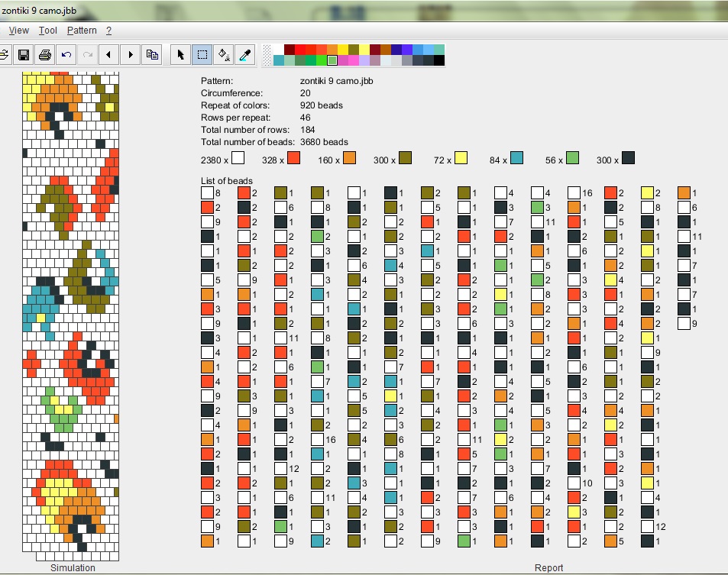Image resolution: width=728 pixels, height=575 pixels.
Task: Open the Pattern menu
Action: point(82,31)
